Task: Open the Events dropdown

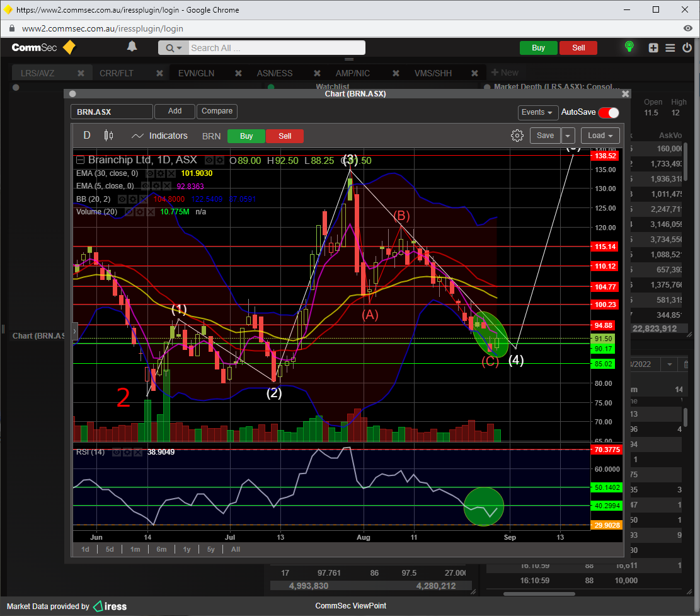Action: point(537,112)
